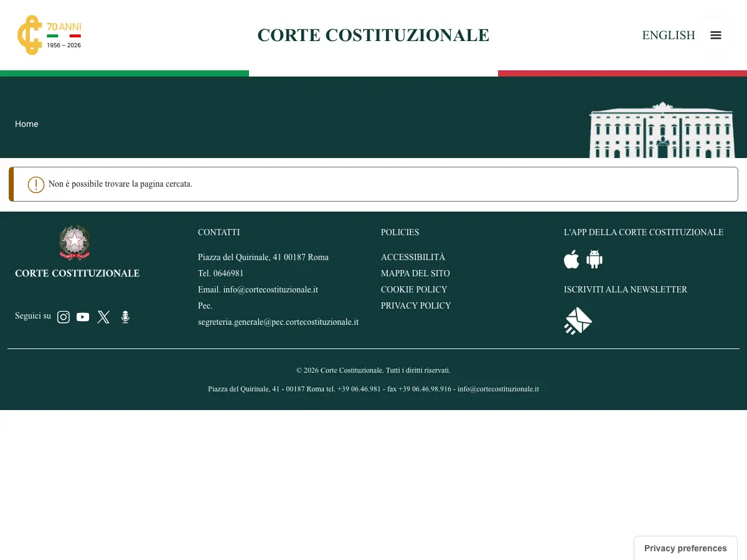The width and height of the screenshot is (747, 560).
Task: Click the Home breadcrumb
Action: pyautogui.click(x=27, y=124)
